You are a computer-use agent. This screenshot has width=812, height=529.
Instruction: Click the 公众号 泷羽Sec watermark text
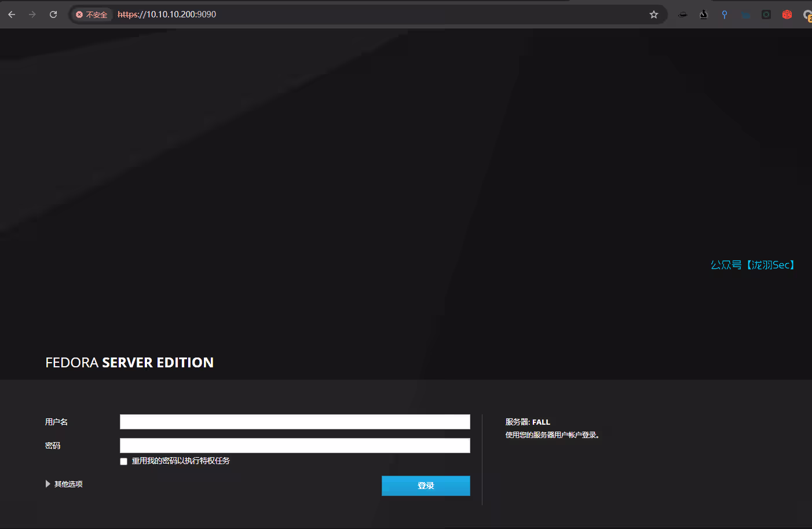click(753, 265)
